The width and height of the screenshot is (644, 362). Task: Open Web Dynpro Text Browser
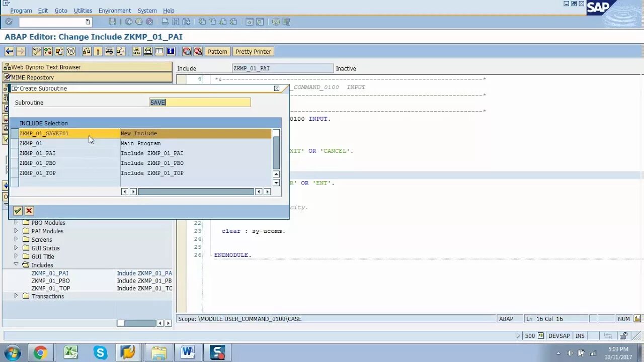(88, 67)
